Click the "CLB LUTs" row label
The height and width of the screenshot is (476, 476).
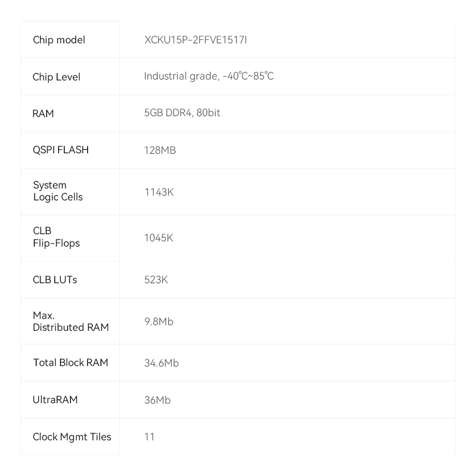click(55, 280)
